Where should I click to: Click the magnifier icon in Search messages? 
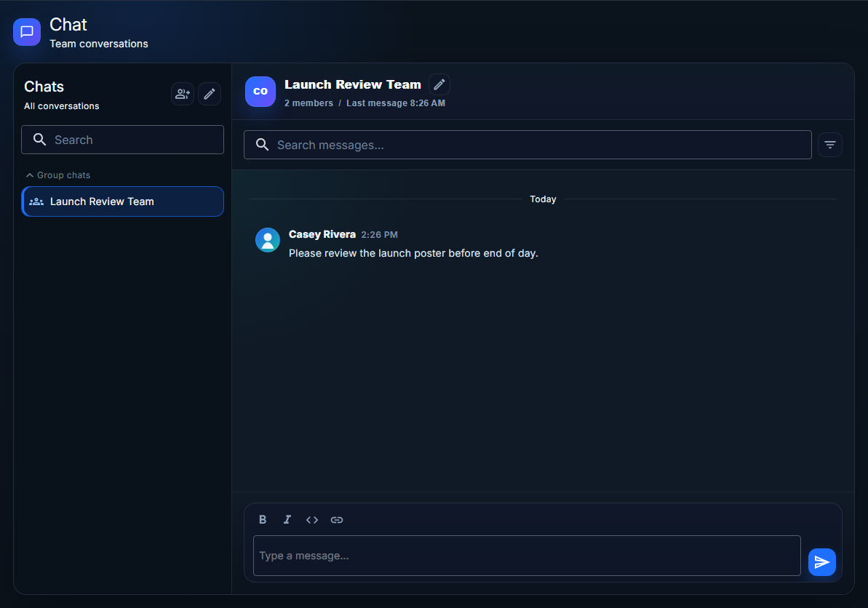pos(263,145)
